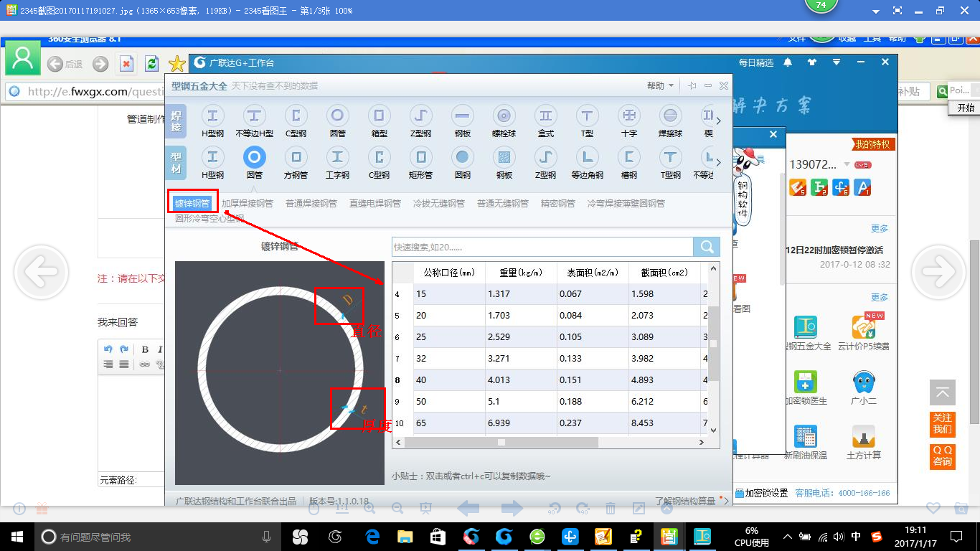The image size is (980, 551).
Task: Open the 直缝电焊钢管 tab
Action: (x=375, y=204)
